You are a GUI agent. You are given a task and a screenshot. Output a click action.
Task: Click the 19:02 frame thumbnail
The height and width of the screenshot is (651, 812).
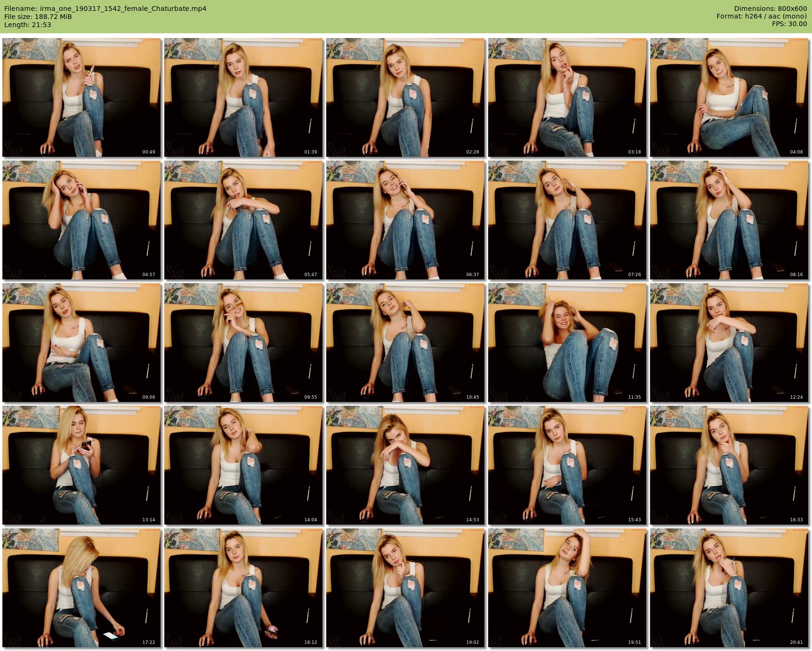tap(405, 588)
